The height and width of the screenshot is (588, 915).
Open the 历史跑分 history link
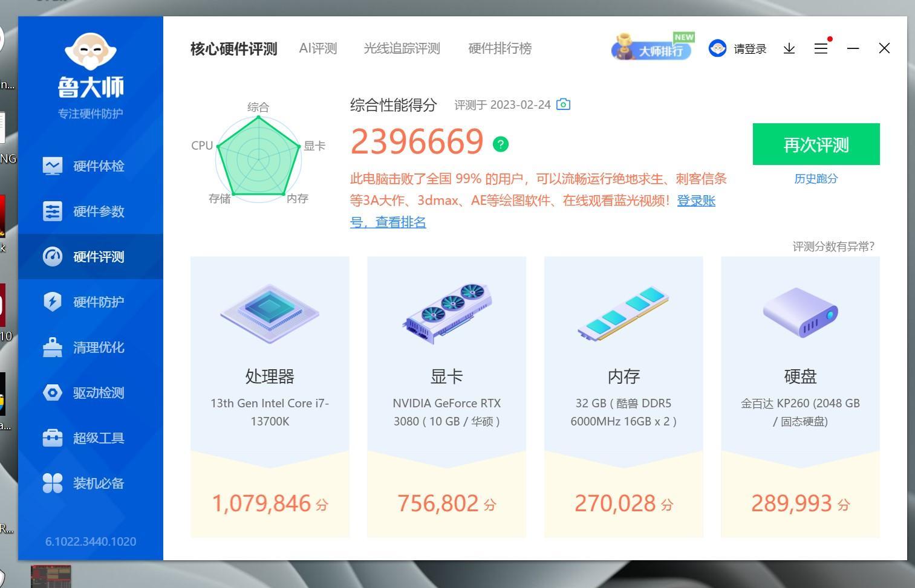coord(816,179)
